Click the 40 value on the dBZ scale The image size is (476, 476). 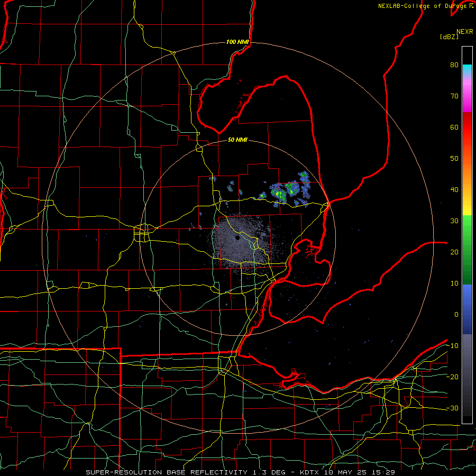(454, 190)
